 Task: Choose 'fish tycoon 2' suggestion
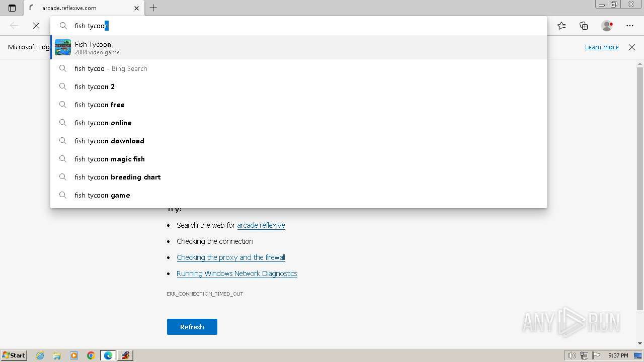(x=299, y=86)
